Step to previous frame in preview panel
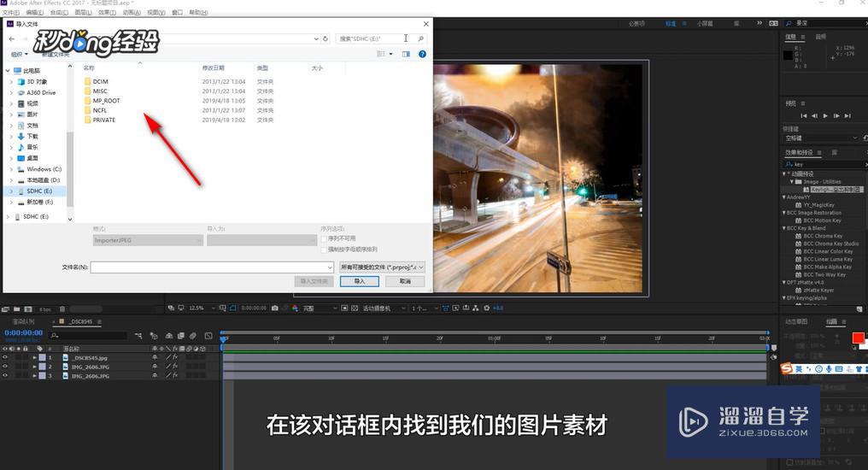The image size is (868, 470). click(x=814, y=115)
